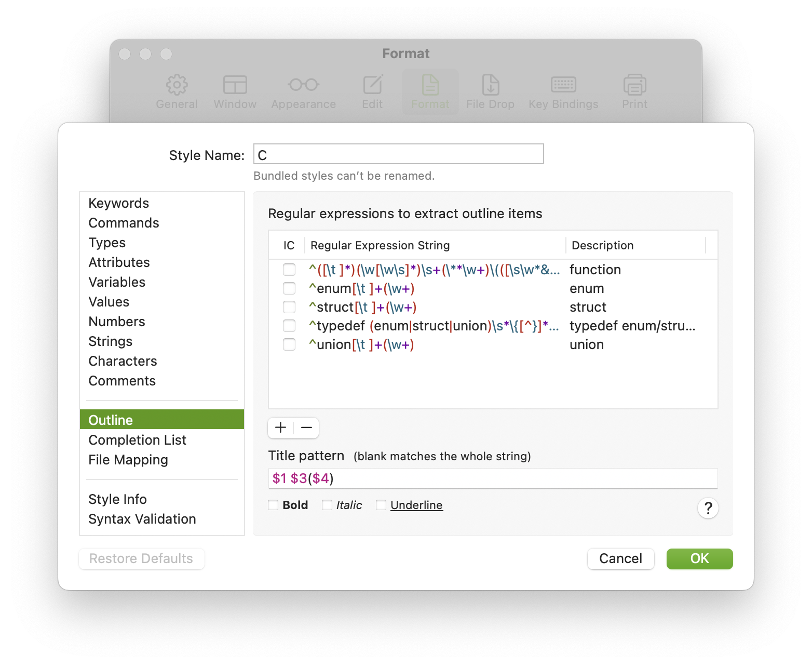Select the 'function' description cell
Screen dimensions: 812x667
[636, 270]
